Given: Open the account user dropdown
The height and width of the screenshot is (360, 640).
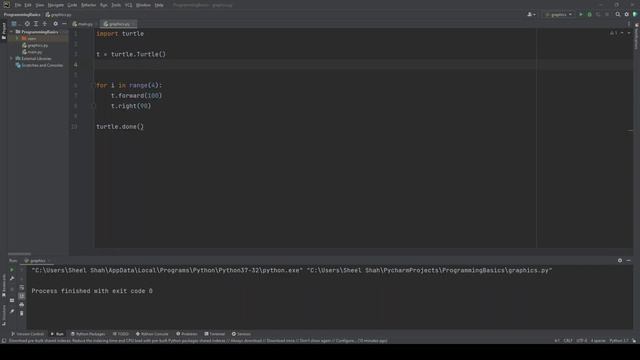Looking at the screenshot, I should point(531,15).
